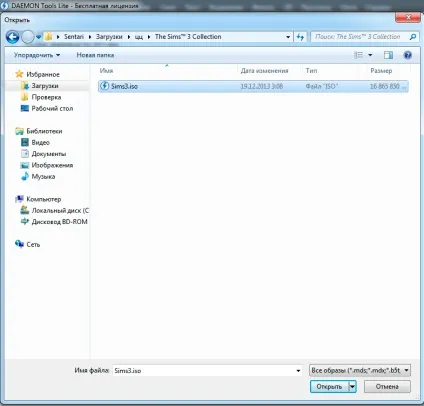
Task: Refresh the folder view
Action: 300,37
